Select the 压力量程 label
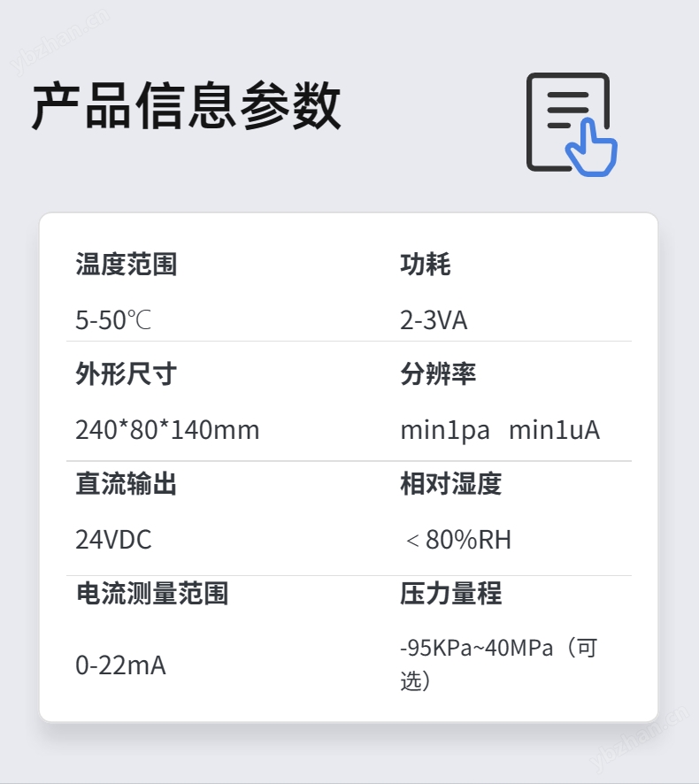 (451, 593)
